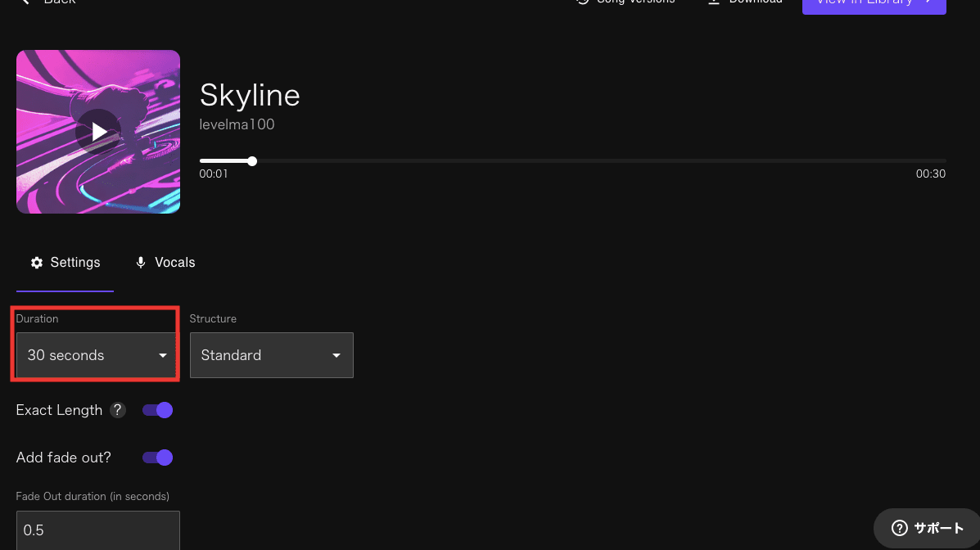Click the サポート support button
980x550 pixels.
pyautogui.click(x=927, y=528)
